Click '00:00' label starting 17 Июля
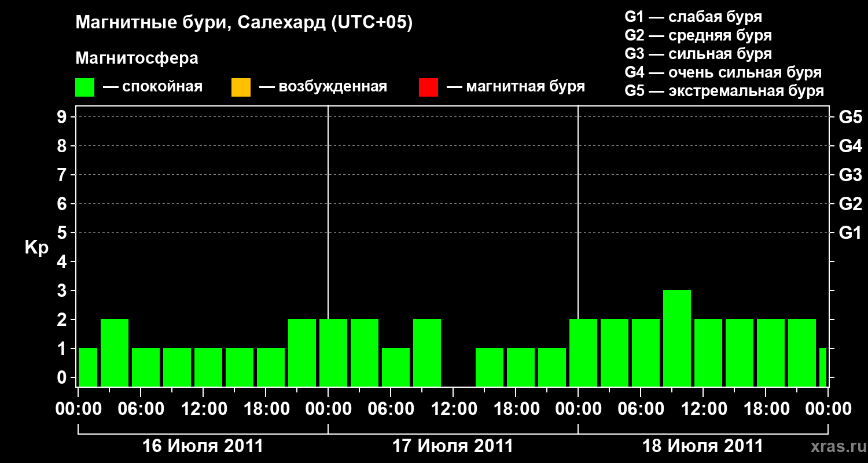The width and height of the screenshot is (868, 463). pos(328,409)
